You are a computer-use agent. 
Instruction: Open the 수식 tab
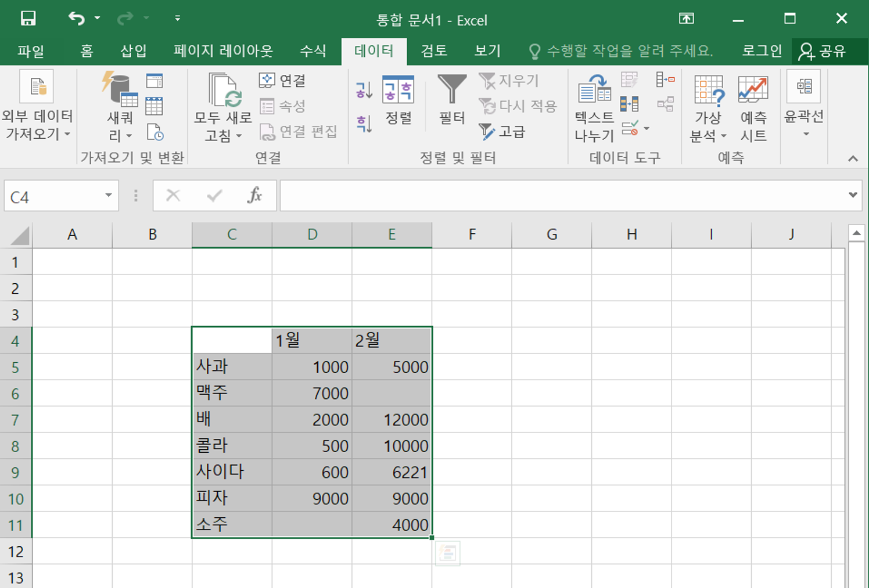(x=313, y=51)
